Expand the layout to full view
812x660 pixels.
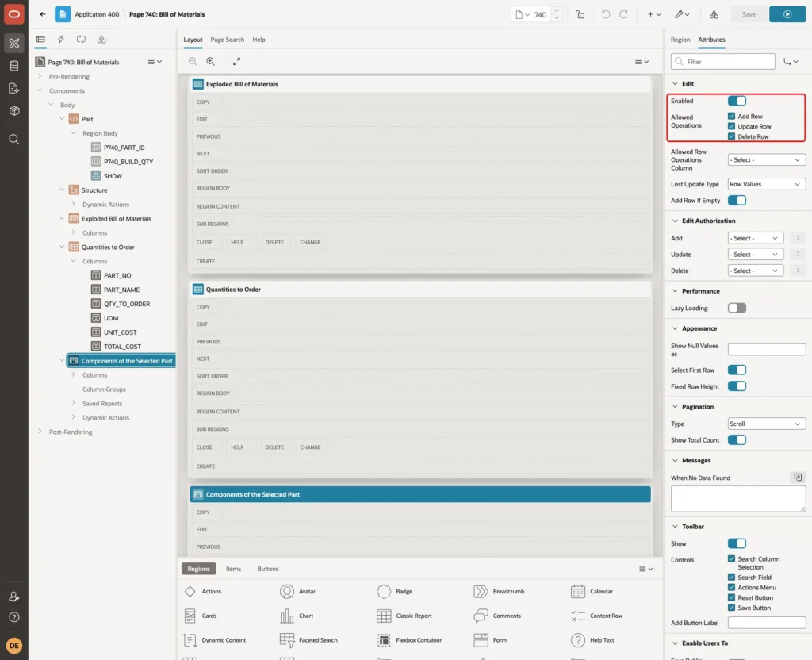coord(236,61)
